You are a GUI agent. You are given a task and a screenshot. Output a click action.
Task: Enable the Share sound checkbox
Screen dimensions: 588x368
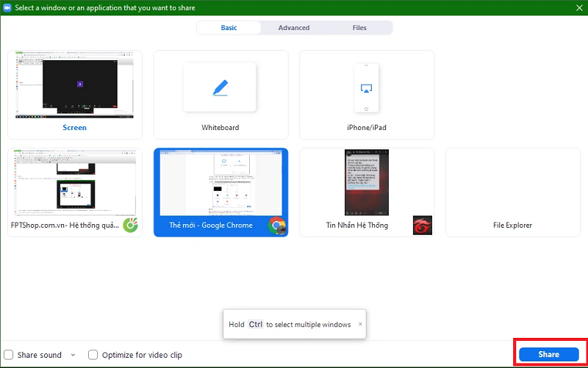click(9, 355)
